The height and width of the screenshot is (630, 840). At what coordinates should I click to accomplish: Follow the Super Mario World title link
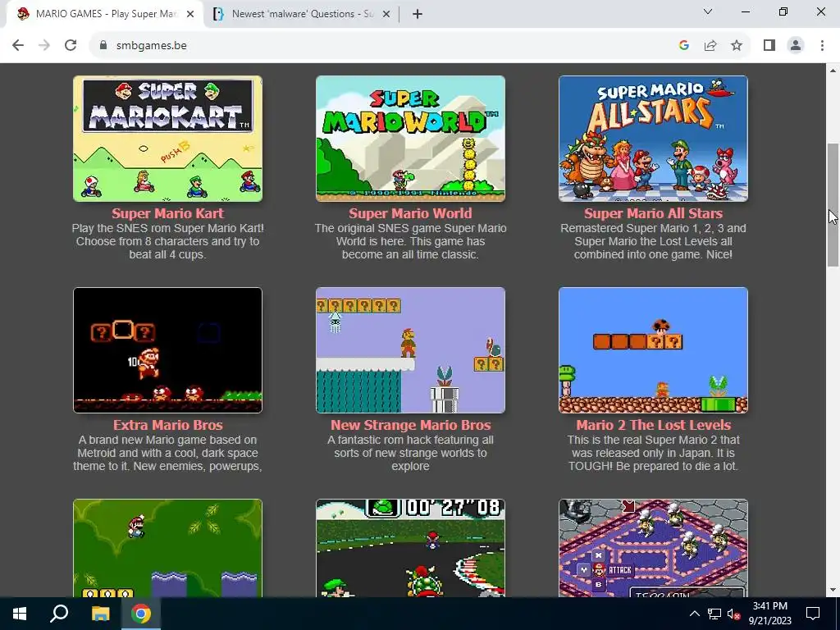410,213
